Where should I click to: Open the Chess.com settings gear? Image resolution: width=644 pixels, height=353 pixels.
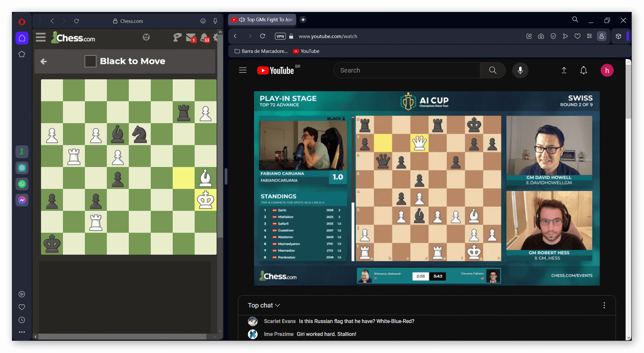click(216, 38)
